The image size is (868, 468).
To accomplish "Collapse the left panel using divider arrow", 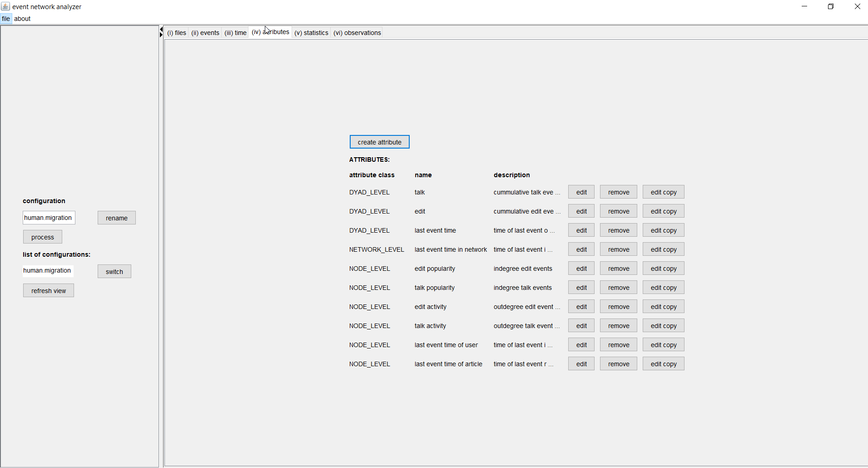I will [x=161, y=30].
